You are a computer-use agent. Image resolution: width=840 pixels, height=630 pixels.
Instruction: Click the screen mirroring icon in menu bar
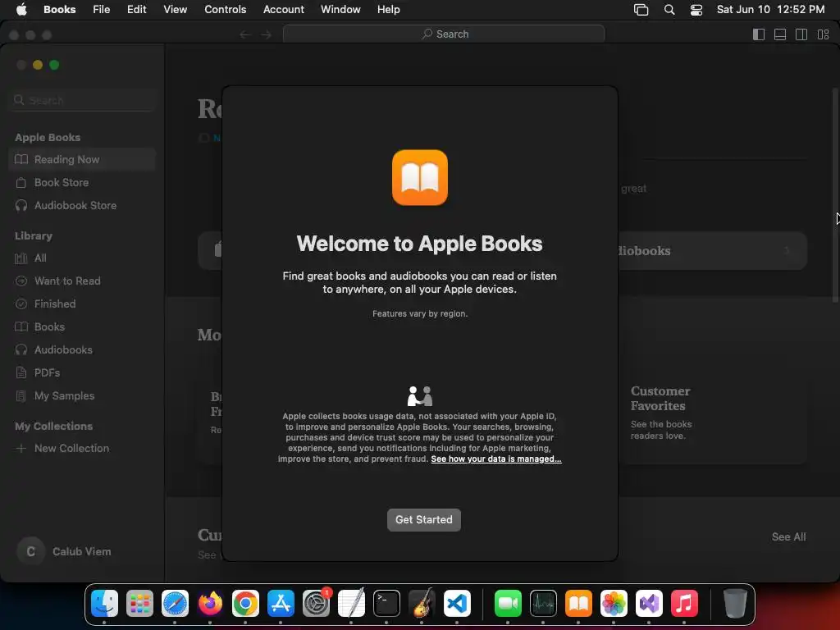click(x=641, y=10)
